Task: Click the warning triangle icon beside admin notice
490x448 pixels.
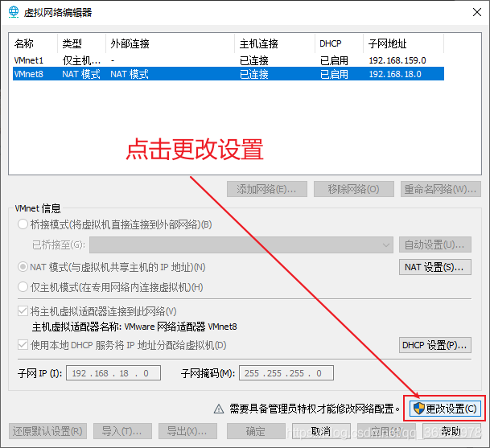Action: coord(218,409)
